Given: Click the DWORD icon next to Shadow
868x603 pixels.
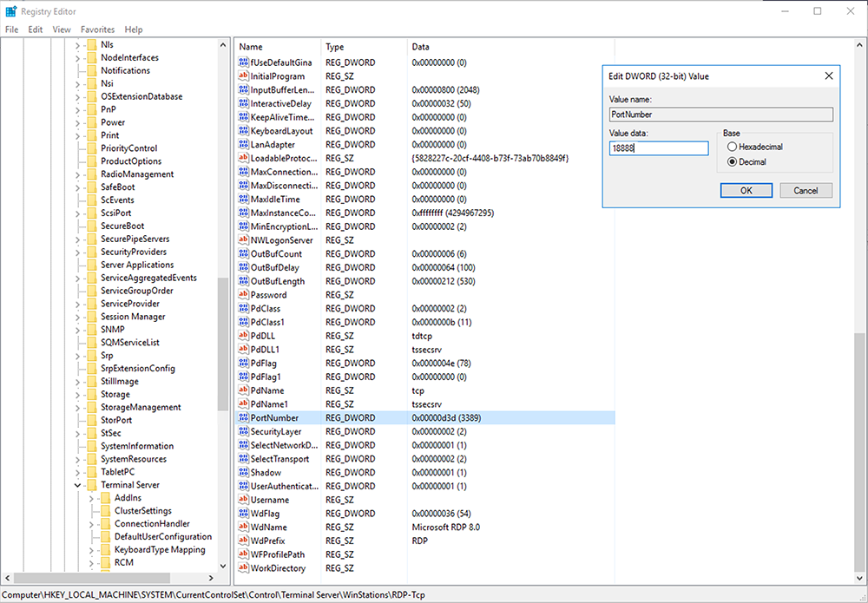Looking at the screenshot, I should (244, 473).
